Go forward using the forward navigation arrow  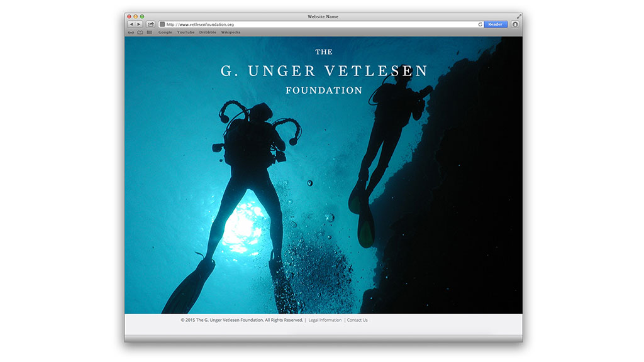(x=138, y=24)
